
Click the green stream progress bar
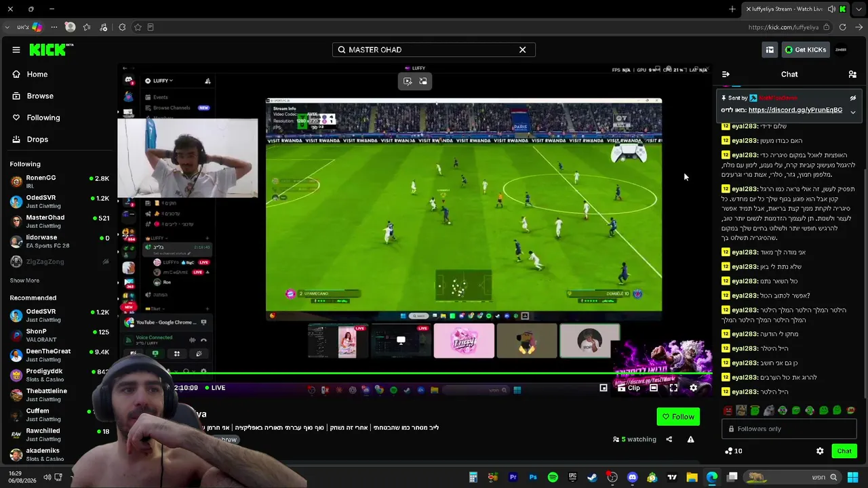point(414,373)
